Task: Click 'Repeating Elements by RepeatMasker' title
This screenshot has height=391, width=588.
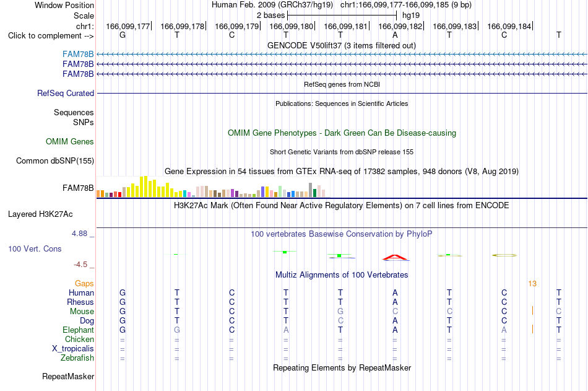Action: click(x=342, y=367)
